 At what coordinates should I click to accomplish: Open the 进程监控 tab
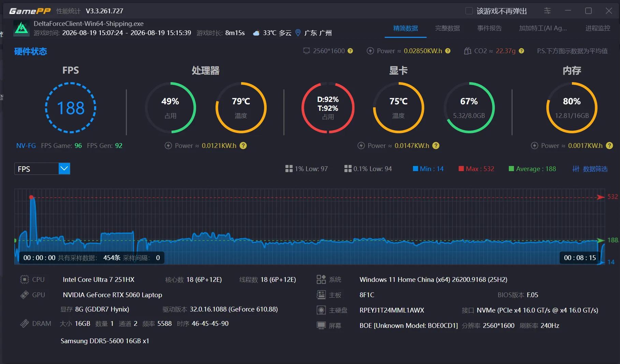[598, 28]
